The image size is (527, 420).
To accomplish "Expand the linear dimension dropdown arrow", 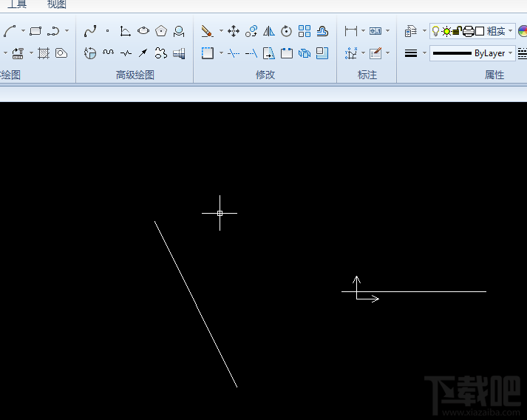I will (363, 31).
